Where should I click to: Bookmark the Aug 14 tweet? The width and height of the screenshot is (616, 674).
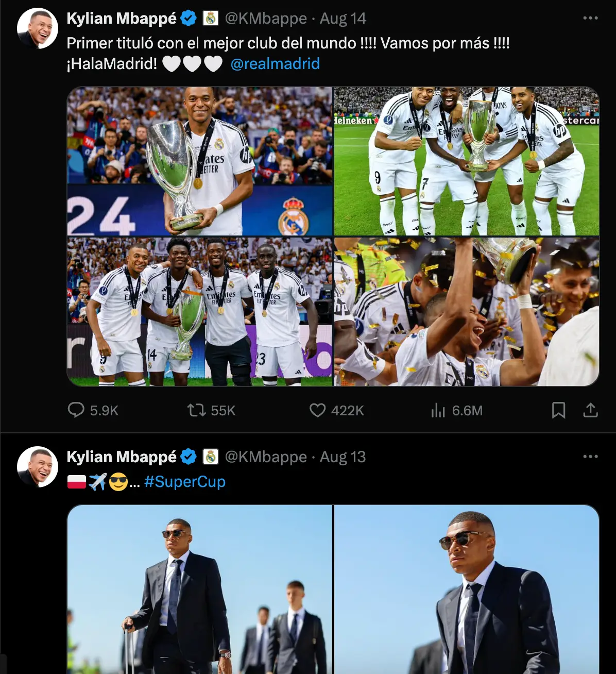(x=558, y=410)
